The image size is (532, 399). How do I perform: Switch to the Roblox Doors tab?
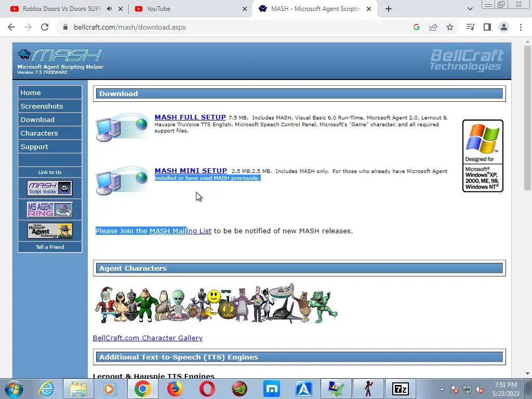point(62,9)
